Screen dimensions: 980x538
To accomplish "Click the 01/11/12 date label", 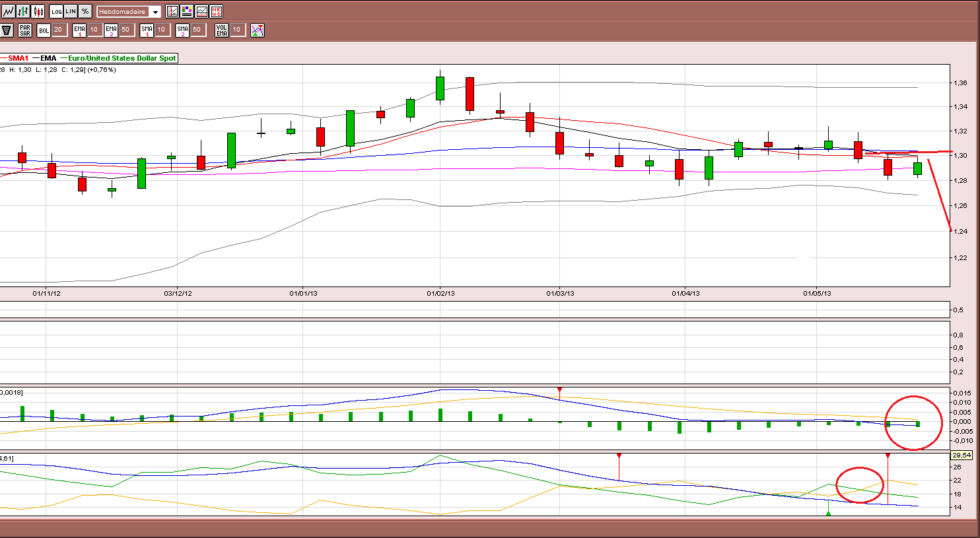I will pyautogui.click(x=46, y=293).
